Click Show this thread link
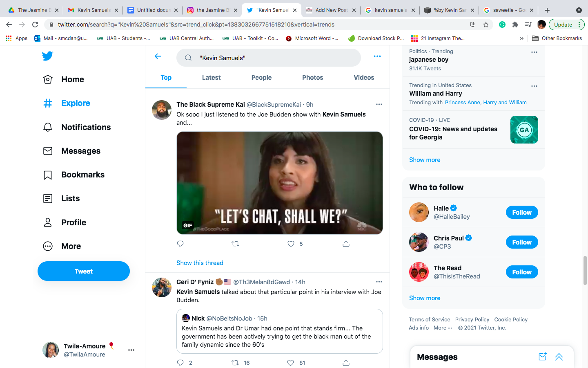The width and height of the screenshot is (588, 368). click(200, 263)
